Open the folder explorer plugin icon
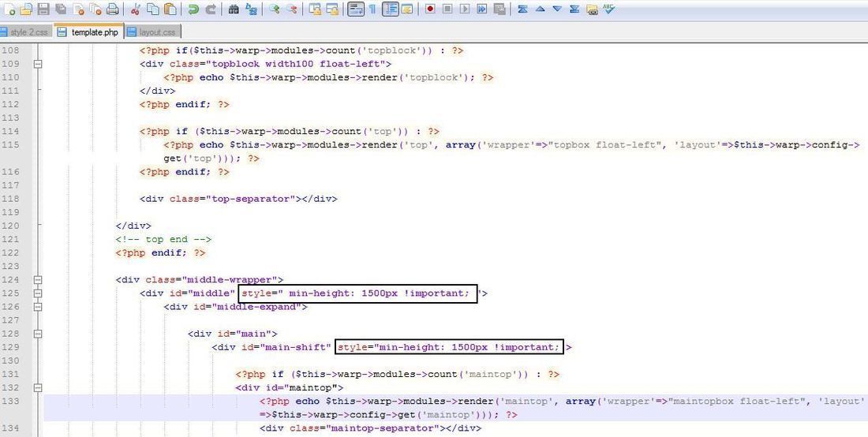Image resolution: width=868 pixels, height=437 pixels. click(592, 9)
